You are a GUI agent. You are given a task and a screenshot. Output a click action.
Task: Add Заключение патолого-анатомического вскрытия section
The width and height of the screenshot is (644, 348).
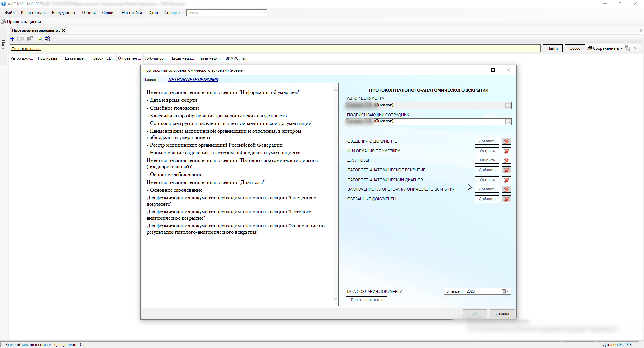(487, 189)
